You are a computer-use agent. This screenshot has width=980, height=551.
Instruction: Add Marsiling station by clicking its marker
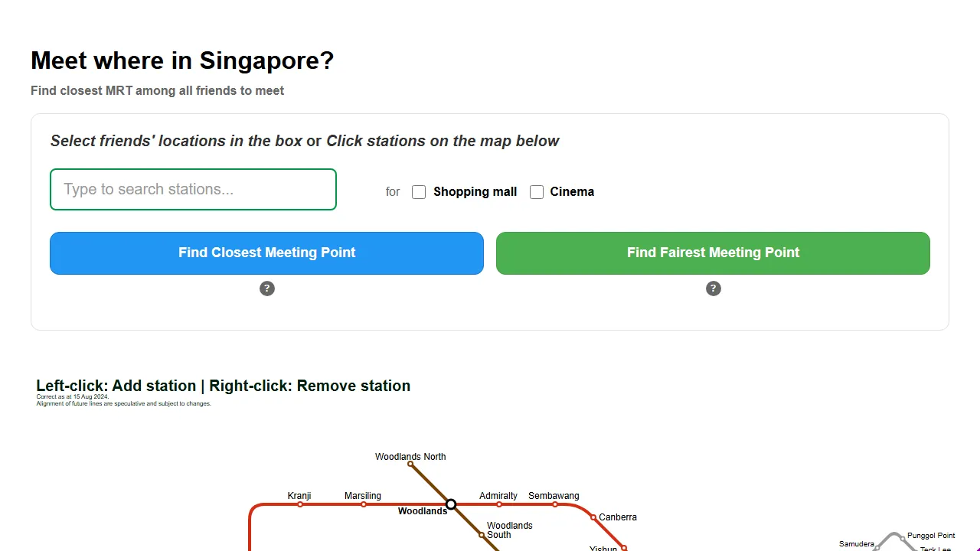tap(363, 504)
